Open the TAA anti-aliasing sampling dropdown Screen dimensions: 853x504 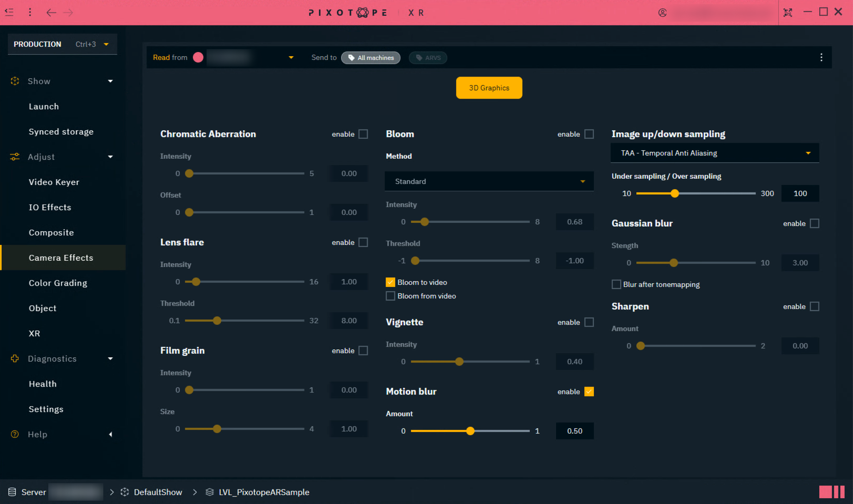714,153
